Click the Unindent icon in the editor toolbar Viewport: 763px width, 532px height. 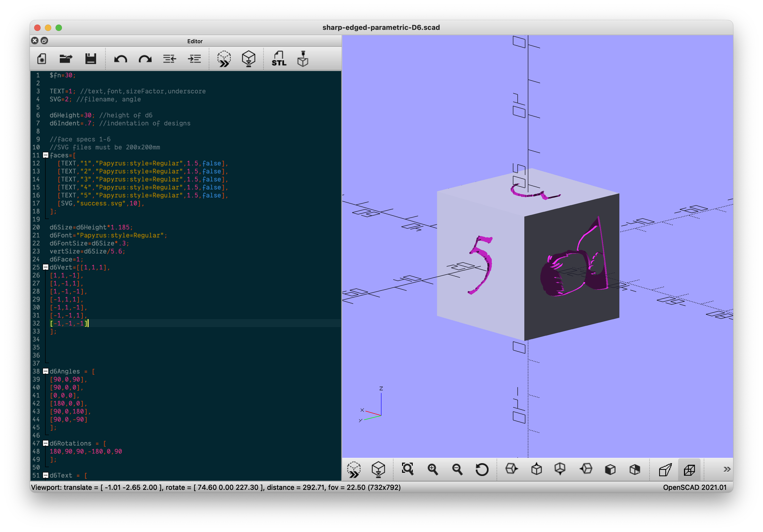pos(170,59)
